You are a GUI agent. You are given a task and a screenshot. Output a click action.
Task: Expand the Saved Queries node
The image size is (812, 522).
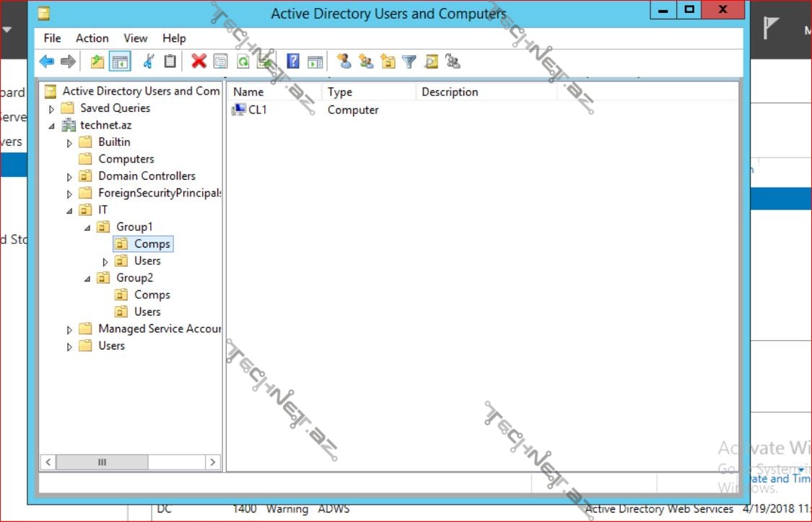[x=51, y=109]
